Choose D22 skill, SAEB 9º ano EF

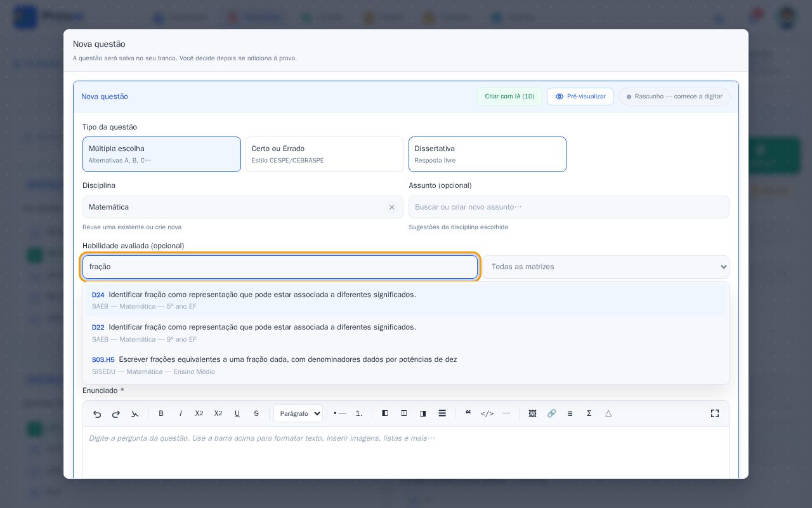[x=406, y=333]
